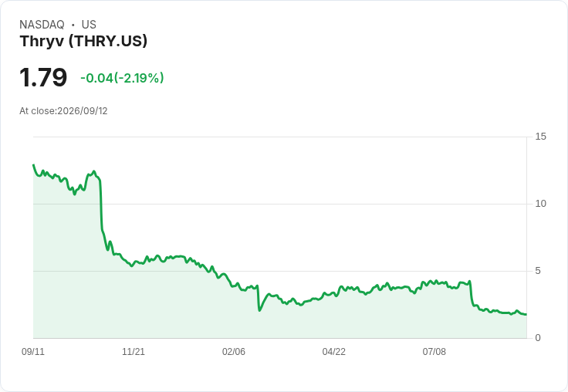The height and width of the screenshot is (392, 568).
Task: Select the current price 1.79
Action: [43, 77]
